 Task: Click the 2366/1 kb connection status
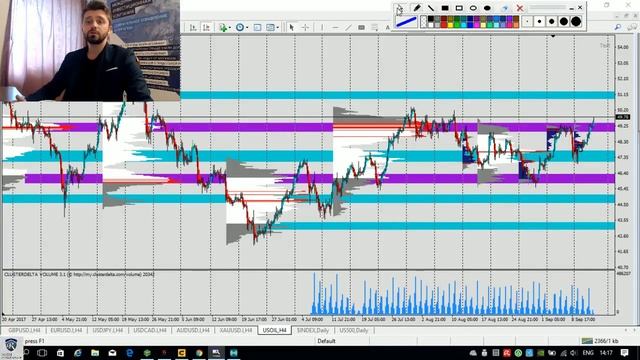pyautogui.click(x=600, y=341)
